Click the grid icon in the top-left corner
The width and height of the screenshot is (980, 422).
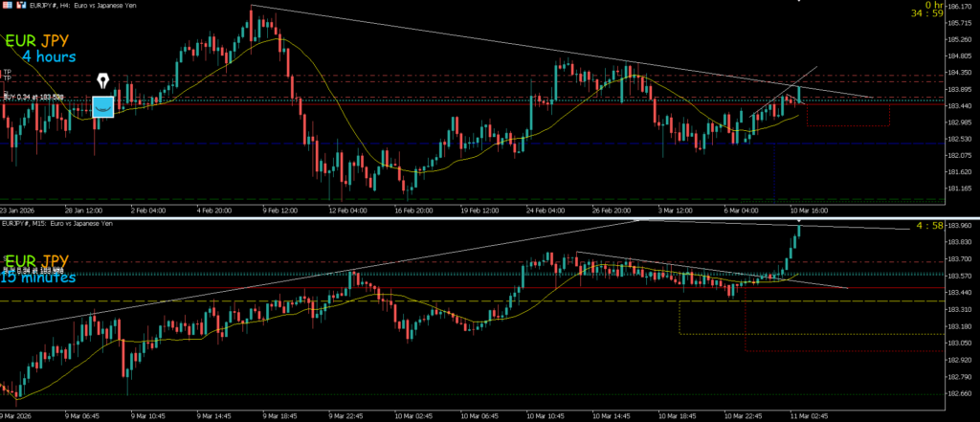click(x=6, y=6)
